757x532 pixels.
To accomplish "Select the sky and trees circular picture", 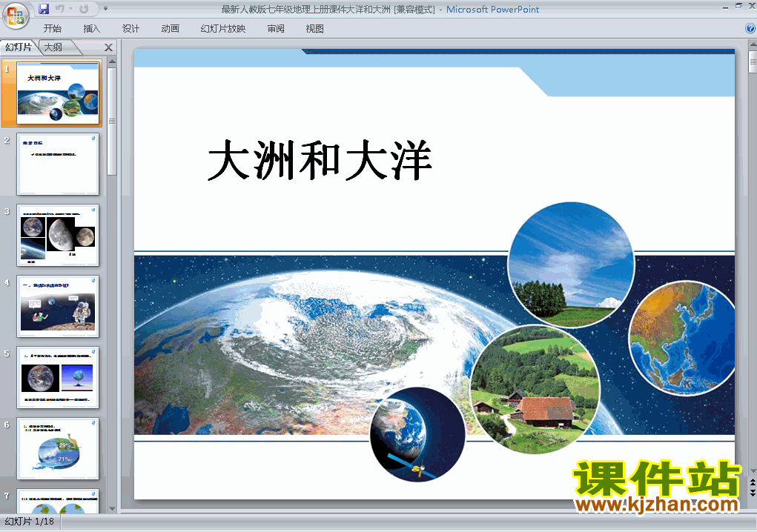I will (571, 265).
